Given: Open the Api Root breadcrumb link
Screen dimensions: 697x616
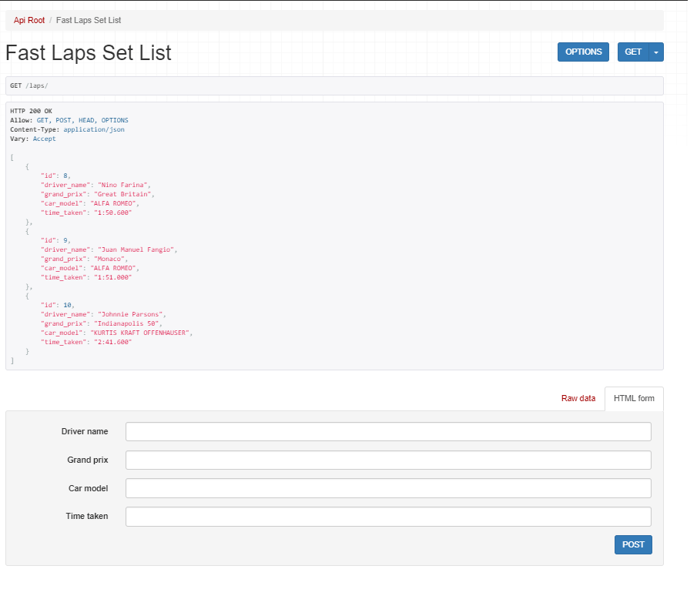Looking at the screenshot, I should point(29,20).
